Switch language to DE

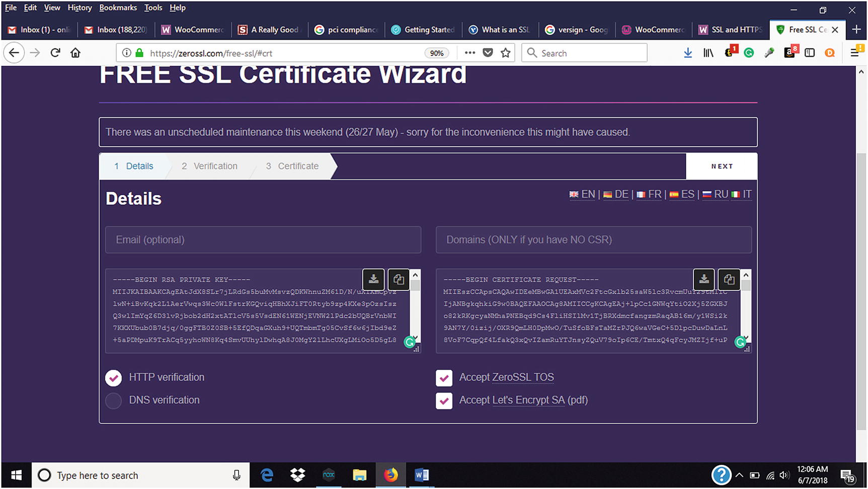(x=616, y=194)
